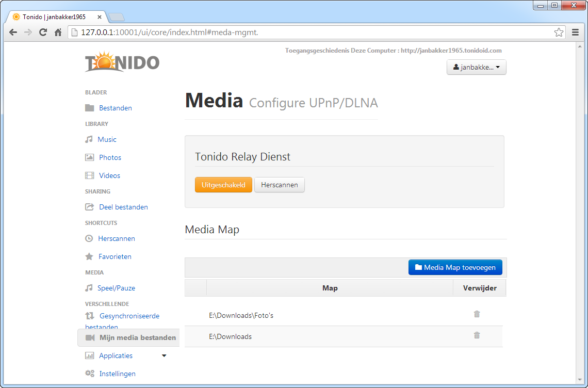Image resolution: width=588 pixels, height=388 pixels.
Task: Toggle the Uitgeschakeld relay service button
Action: coord(223,185)
